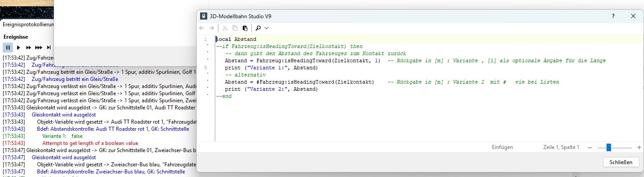Select 'Bdef: Abstandskontrolle: Zweiachser-Bus blau' log entry

111,172
